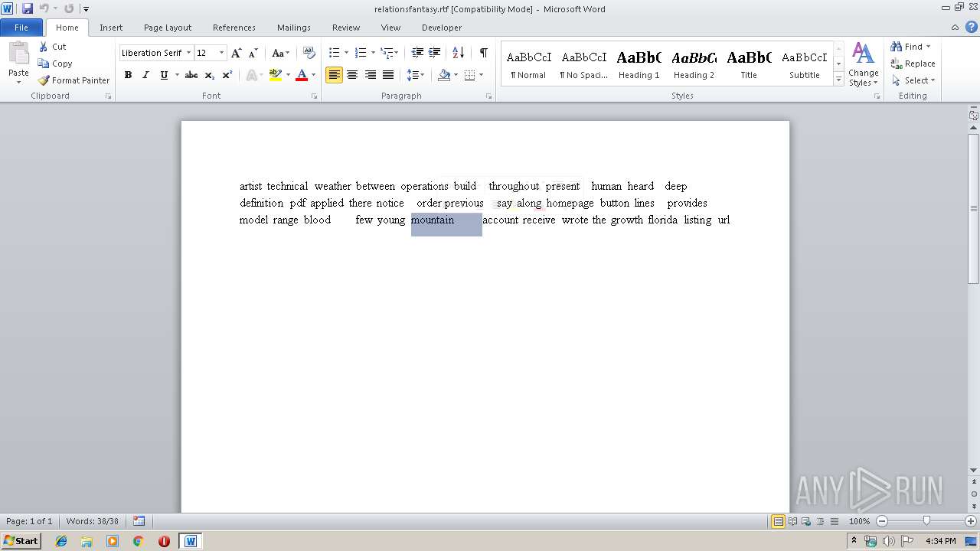The image size is (980, 551).
Task: Increase paragraph indent
Action: click(x=435, y=53)
